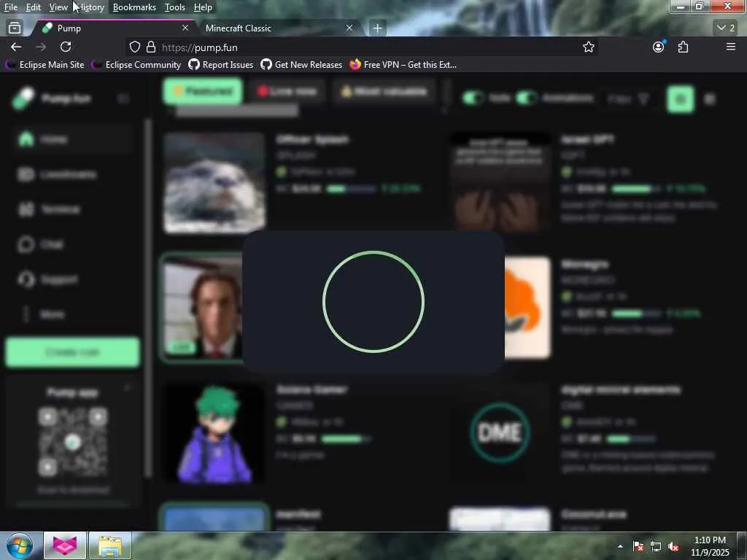Image resolution: width=747 pixels, height=560 pixels.
Task: Open the Tools menu
Action: [175, 7]
